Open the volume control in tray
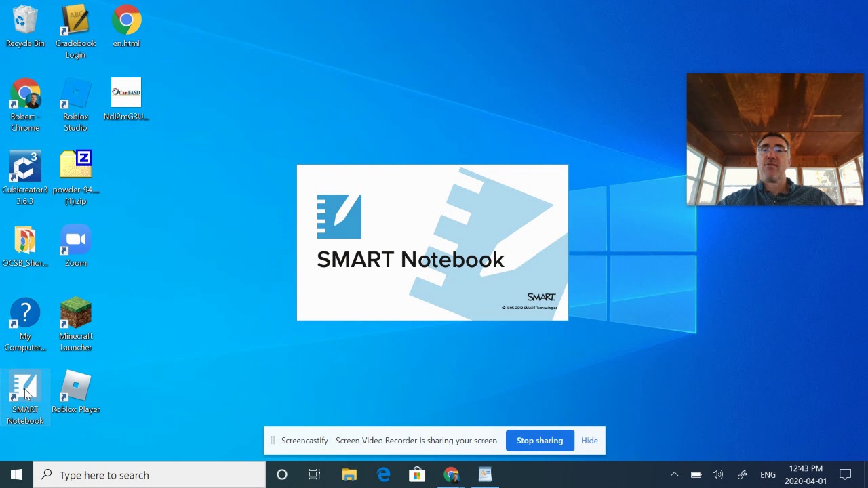This screenshot has height=488, width=868. point(717,474)
